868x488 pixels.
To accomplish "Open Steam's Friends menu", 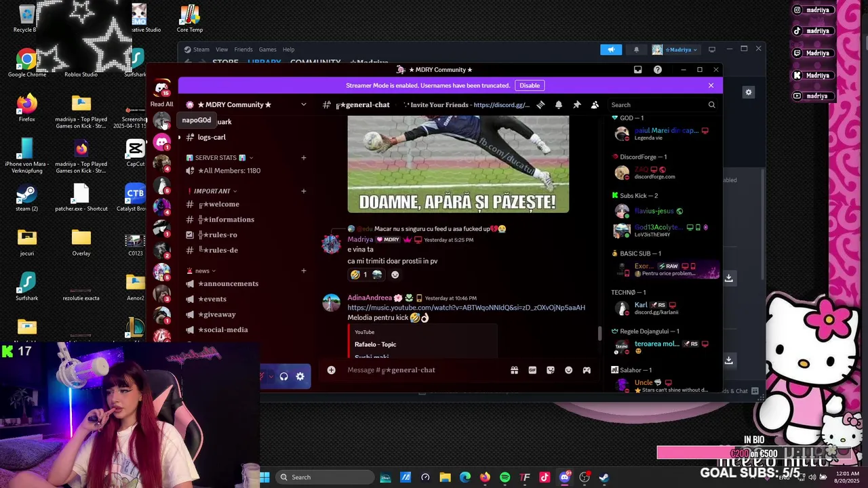I will click(243, 49).
